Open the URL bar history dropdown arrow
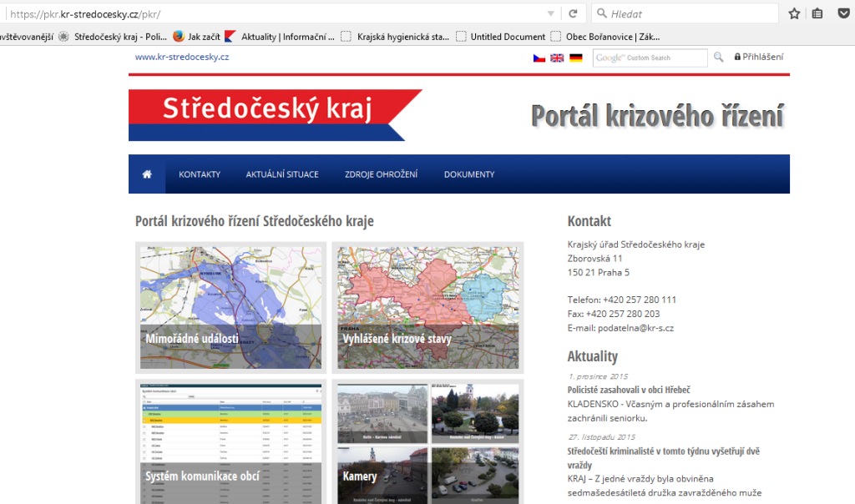Screen dimensions: 855x504 click(x=551, y=13)
